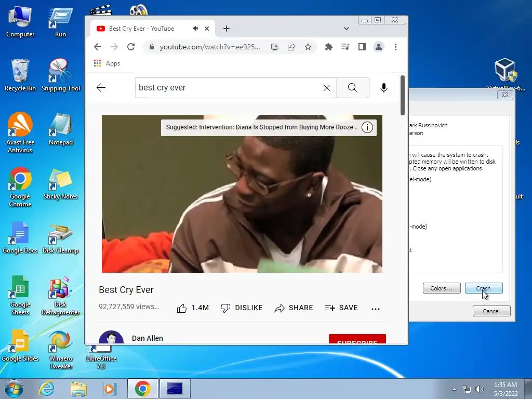The width and height of the screenshot is (532, 399).
Task: Click the Suggested: Intervention card text
Action: click(262, 127)
